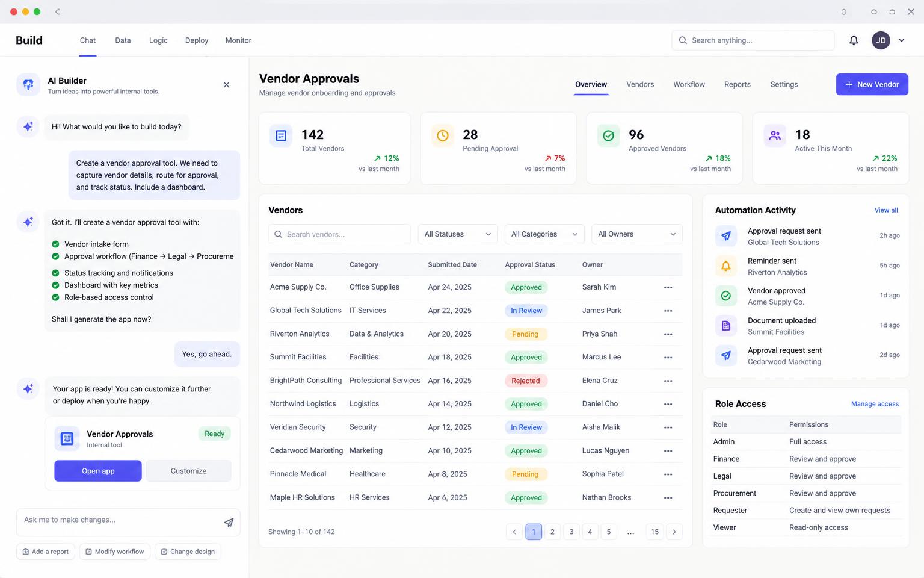Viewport: 924px width, 578px height.
Task: Click the Priya Shah owner cell
Action: (600, 334)
